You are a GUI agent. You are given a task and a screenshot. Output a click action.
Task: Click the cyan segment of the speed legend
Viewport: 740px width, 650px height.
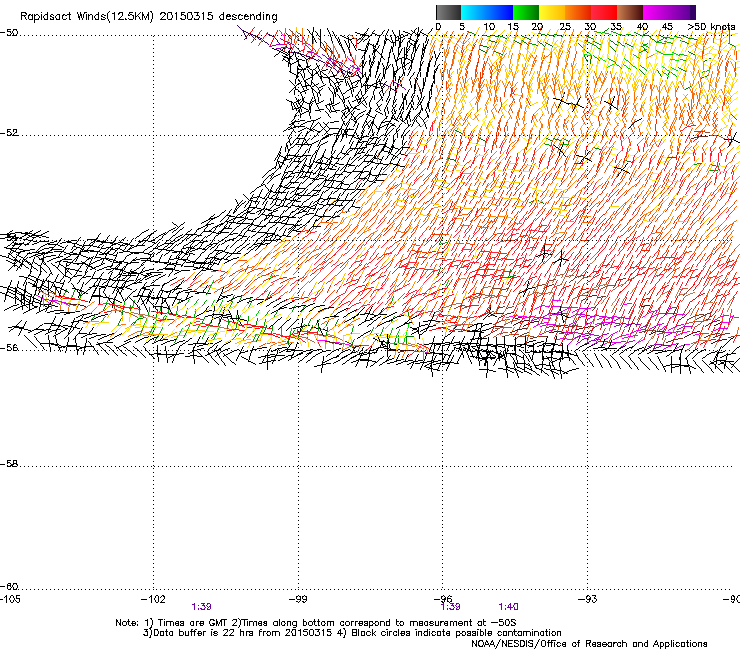pyautogui.click(x=473, y=12)
